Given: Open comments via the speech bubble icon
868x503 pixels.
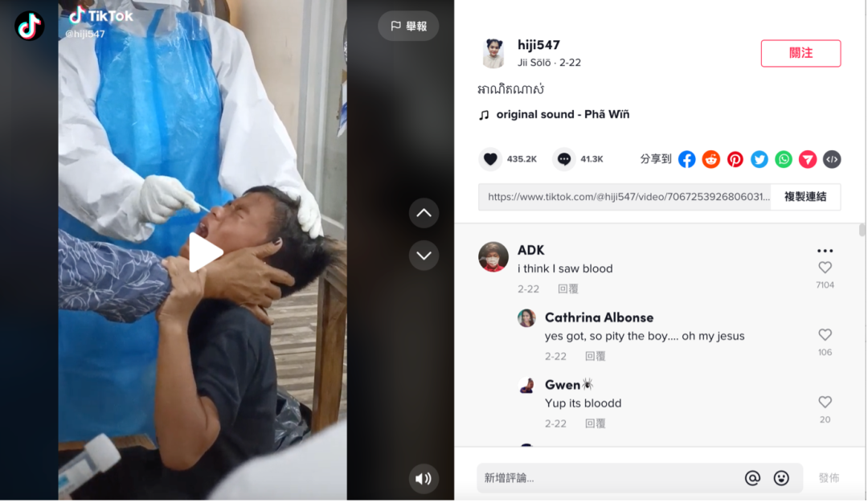Looking at the screenshot, I should click(x=564, y=159).
